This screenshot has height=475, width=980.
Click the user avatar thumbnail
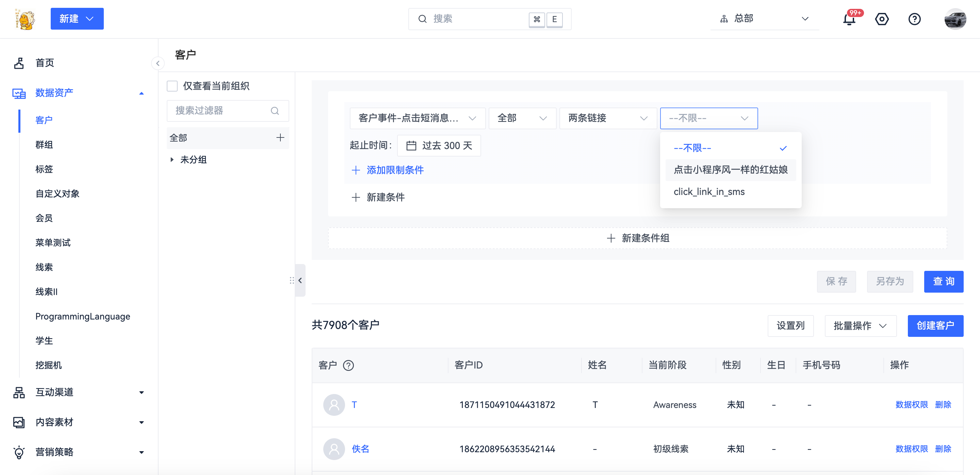tap(955, 19)
